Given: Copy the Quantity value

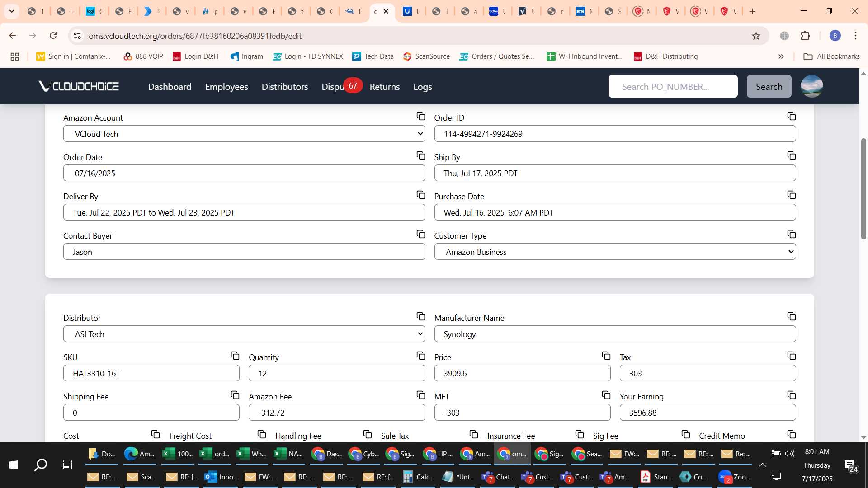Looking at the screenshot, I should point(420,356).
